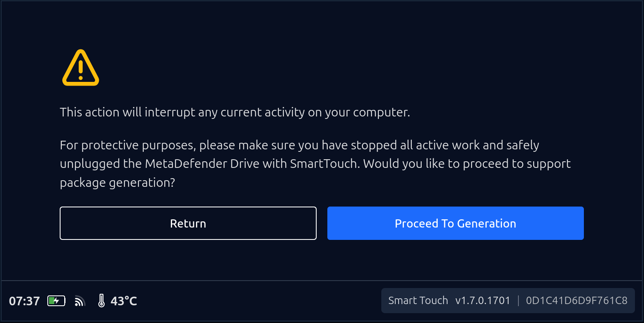The height and width of the screenshot is (323, 644).
Task: Click the wireless signal icon
Action: click(79, 302)
